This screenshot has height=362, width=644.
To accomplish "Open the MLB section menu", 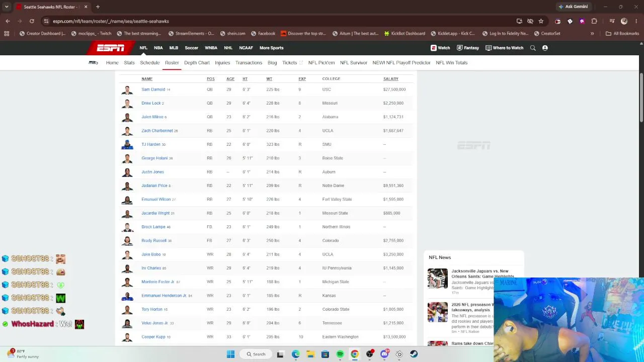I will (x=174, y=48).
